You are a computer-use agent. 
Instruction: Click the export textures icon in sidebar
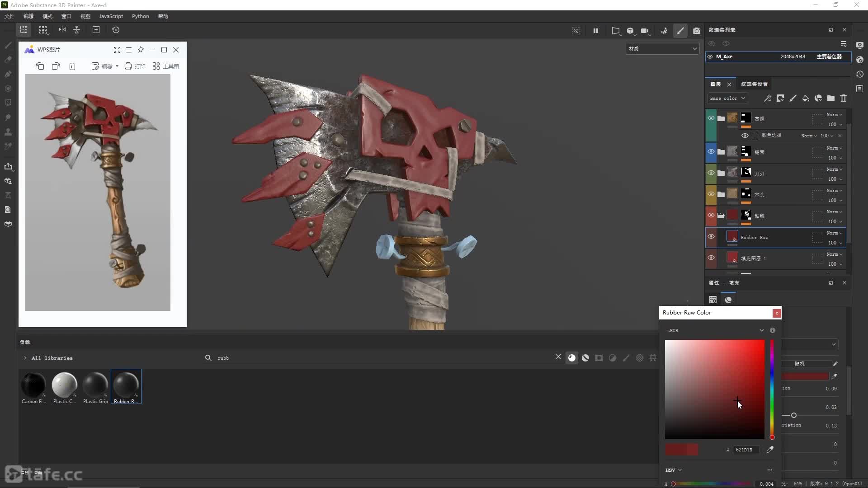click(x=8, y=166)
